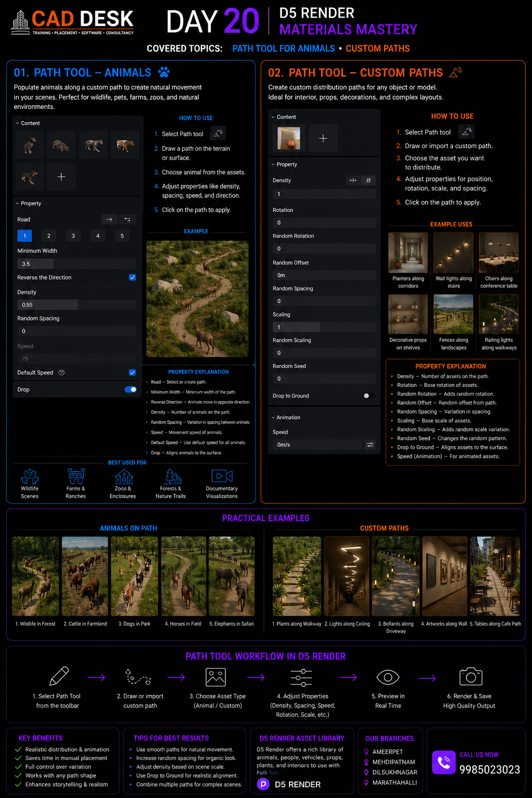This screenshot has width=532, height=798.
Task: Click the hash icon in the Density row
Action: (368, 180)
